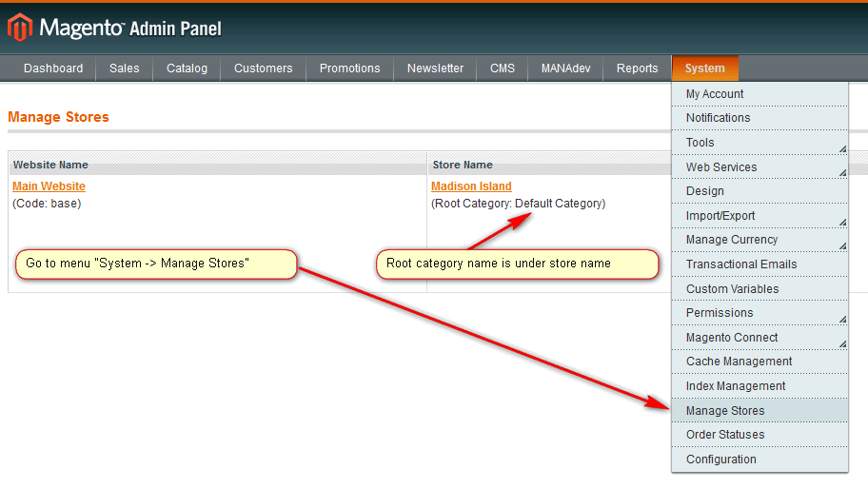
Task: Choose Design in the System menu
Action: 759,191
